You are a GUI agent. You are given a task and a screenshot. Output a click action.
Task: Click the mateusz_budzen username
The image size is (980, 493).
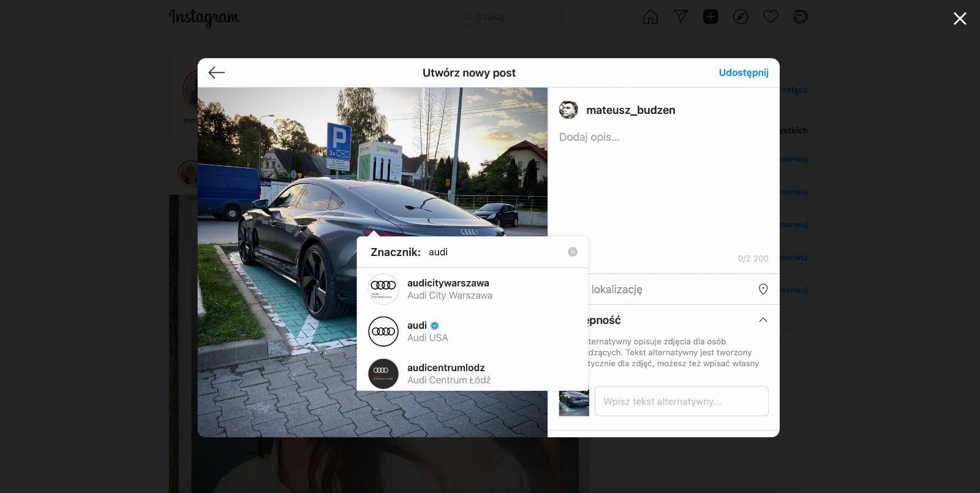pos(630,110)
